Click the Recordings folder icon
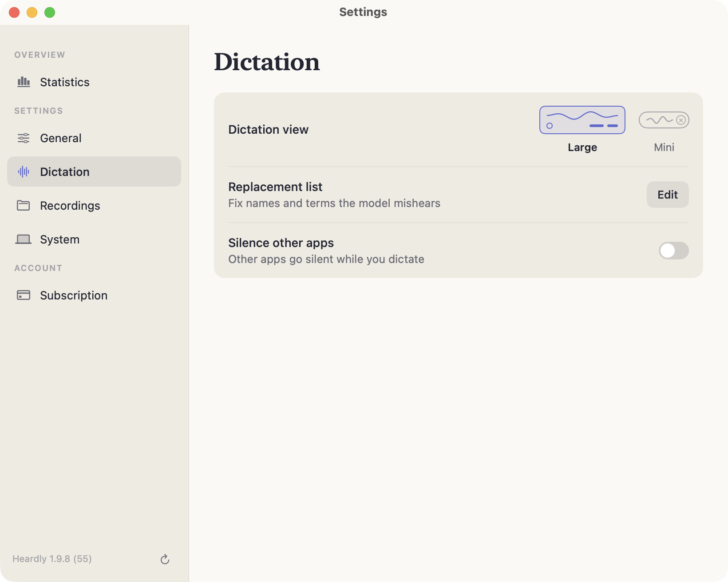Screen dimensions: 728x582 24,205
